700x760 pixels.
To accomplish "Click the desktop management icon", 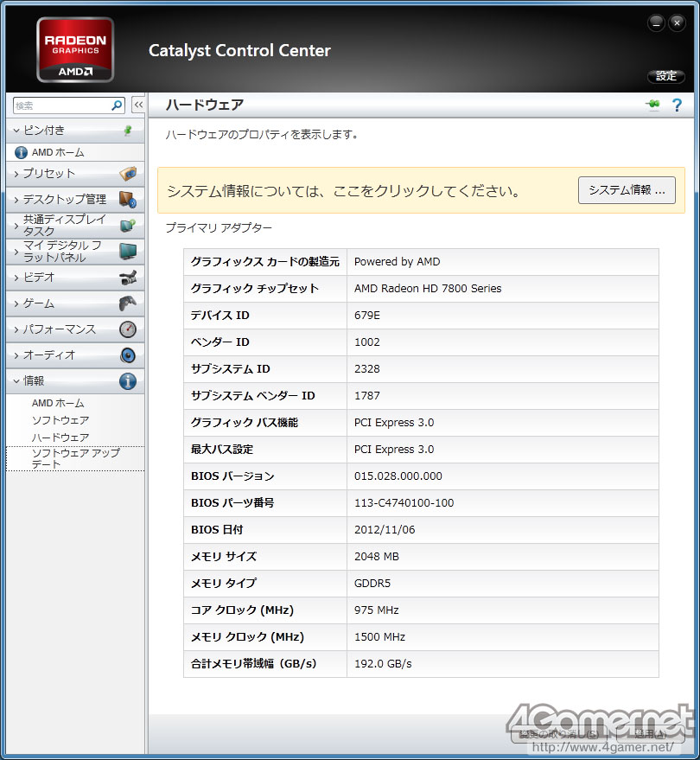I will [128, 199].
